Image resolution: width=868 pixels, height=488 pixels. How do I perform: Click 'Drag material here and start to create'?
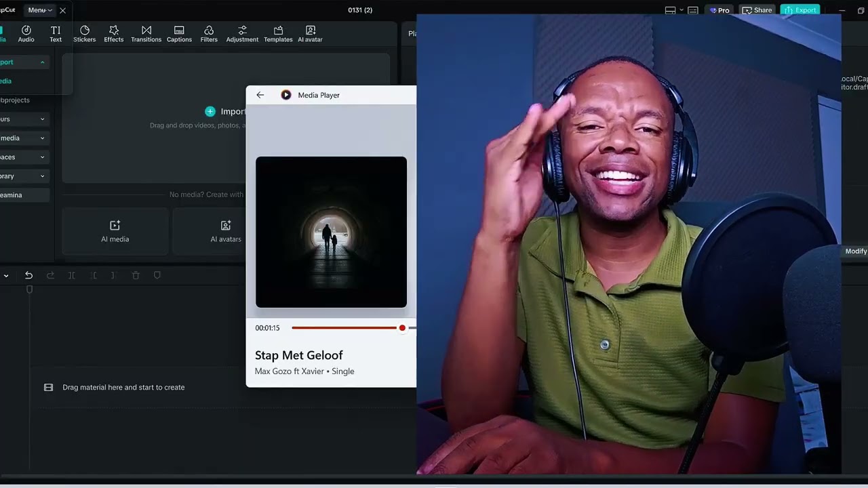tap(123, 388)
